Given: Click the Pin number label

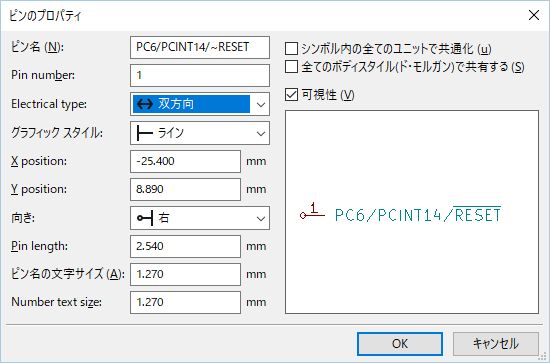Looking at the screenshot, I should click(x=43, y=75).
